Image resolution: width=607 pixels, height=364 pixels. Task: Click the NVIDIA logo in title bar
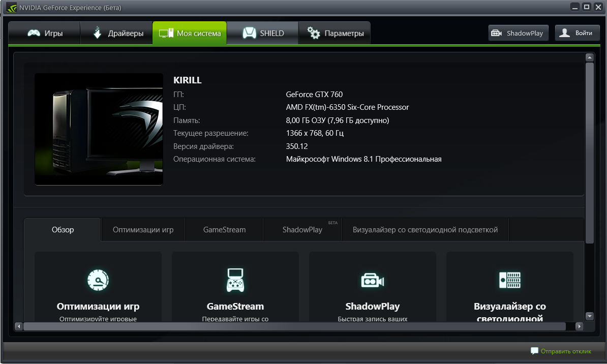(x=12, y=8)
